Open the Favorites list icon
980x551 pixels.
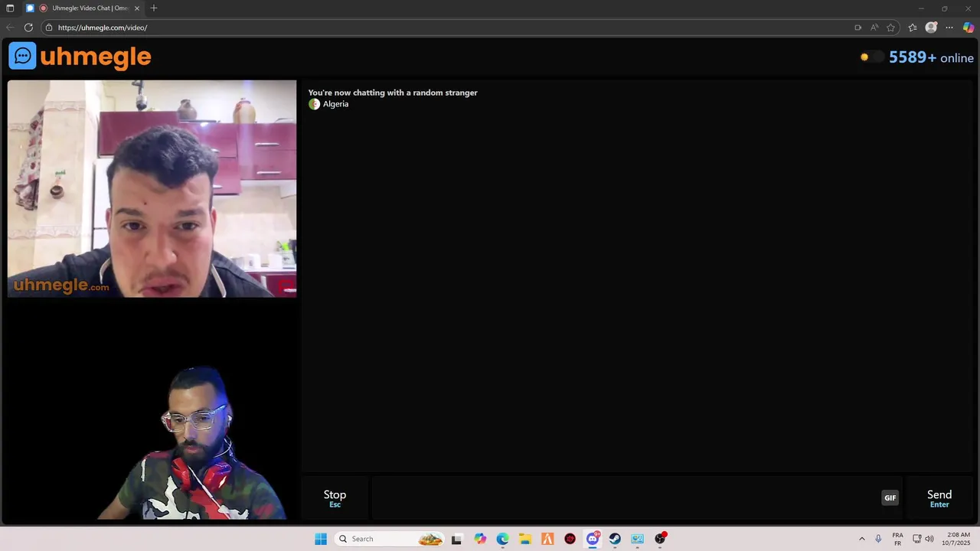(x=913, y=28)
